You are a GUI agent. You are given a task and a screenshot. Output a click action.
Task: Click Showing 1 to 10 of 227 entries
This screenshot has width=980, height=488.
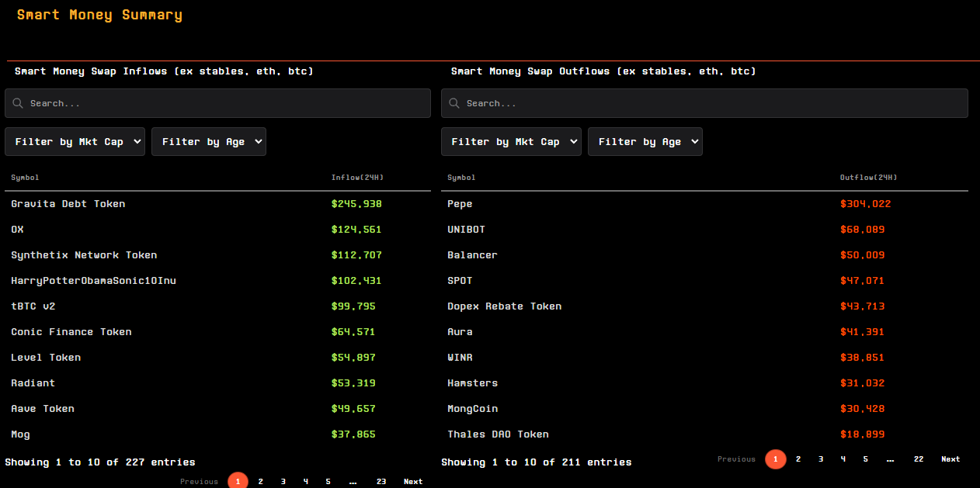coord(100,462)
